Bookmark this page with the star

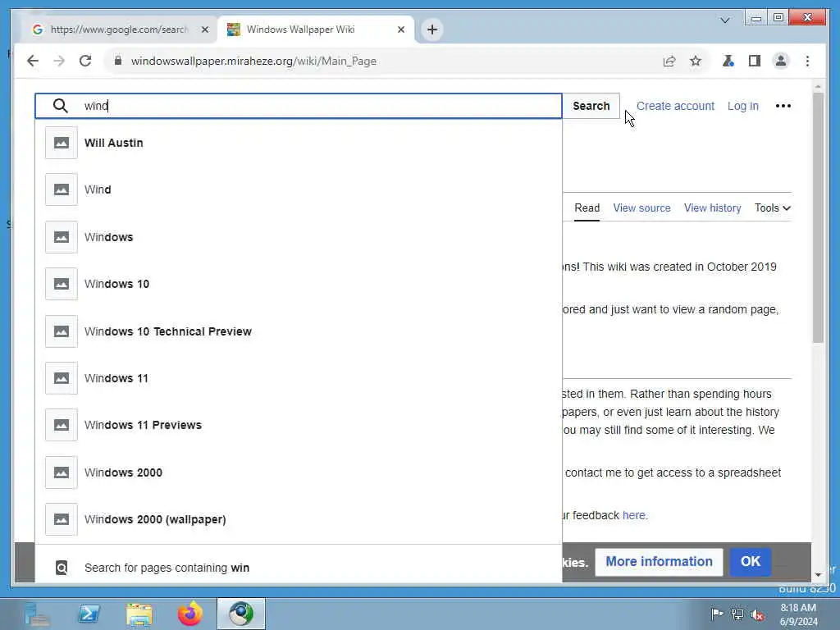696,61
